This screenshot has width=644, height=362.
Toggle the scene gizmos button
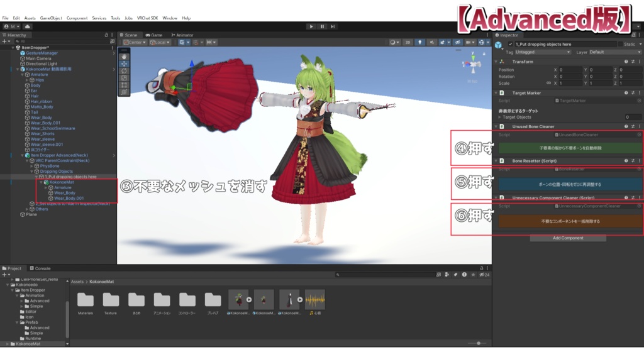(481, 42)
